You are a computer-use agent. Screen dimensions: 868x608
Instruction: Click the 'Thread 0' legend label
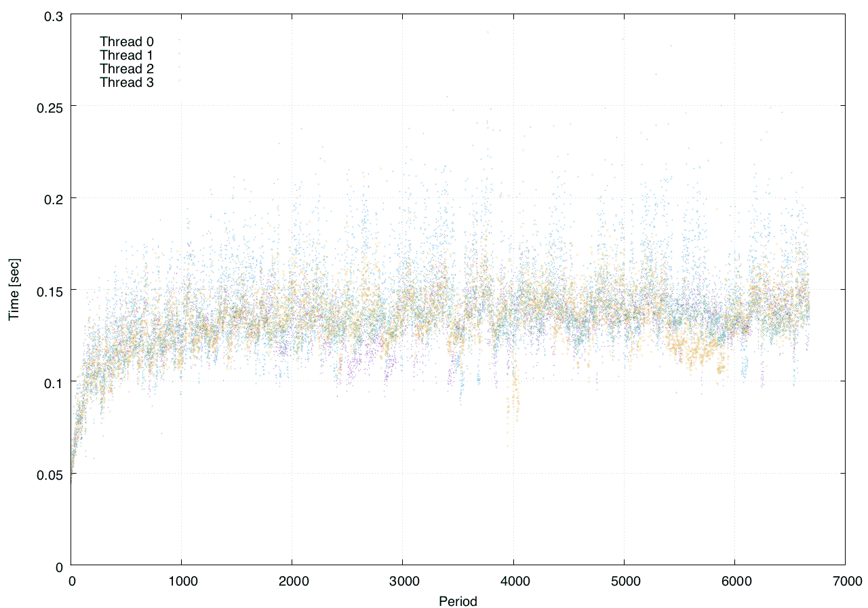[x=127, y=41]
